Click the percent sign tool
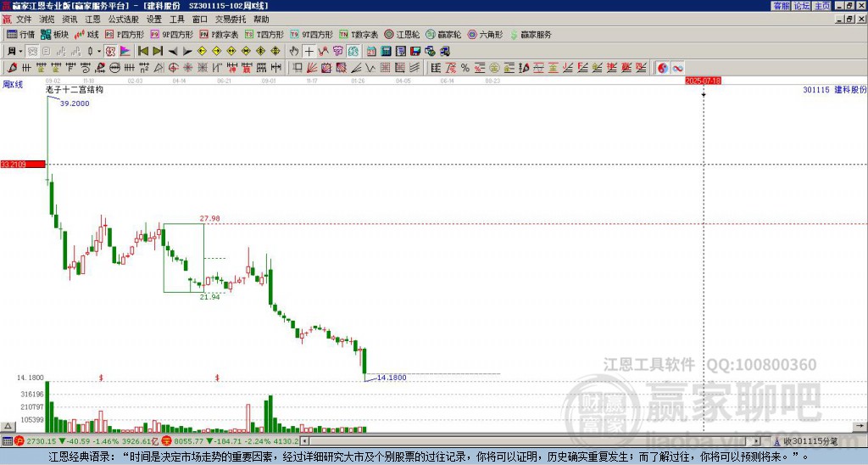Image resolution: width=868 pixels, height=465 pixels. (465, 68)
